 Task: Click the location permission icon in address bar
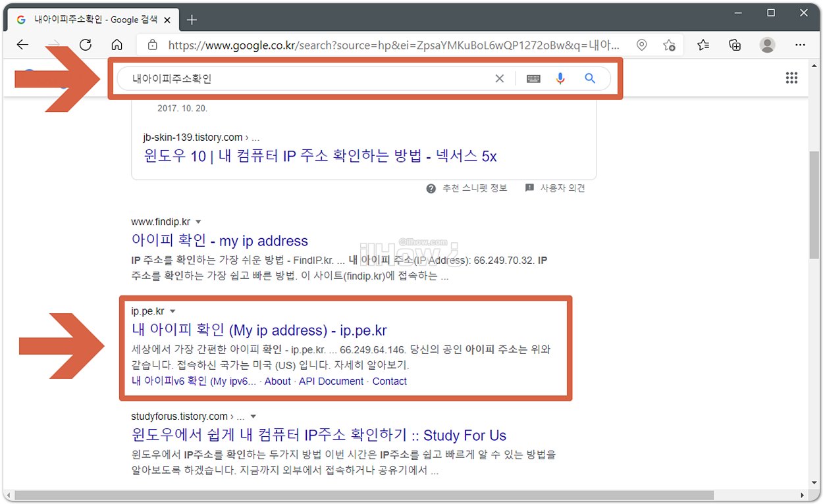(x=642, y=45)
